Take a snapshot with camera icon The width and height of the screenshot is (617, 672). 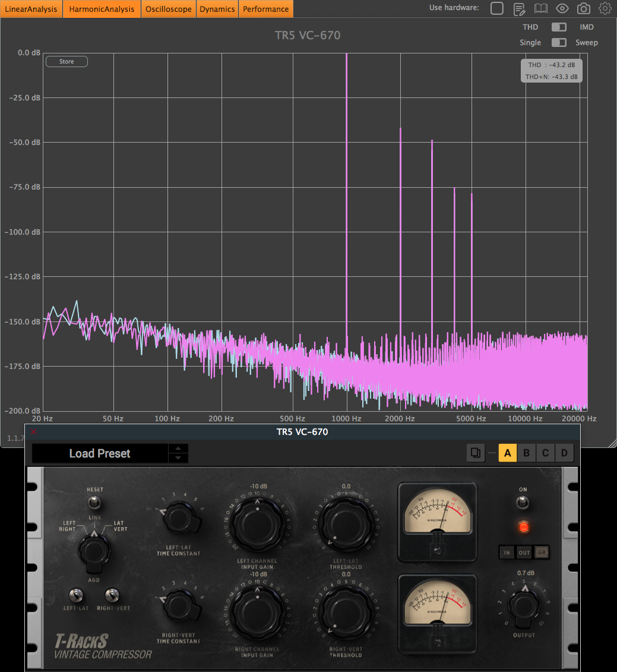point(584,8)
